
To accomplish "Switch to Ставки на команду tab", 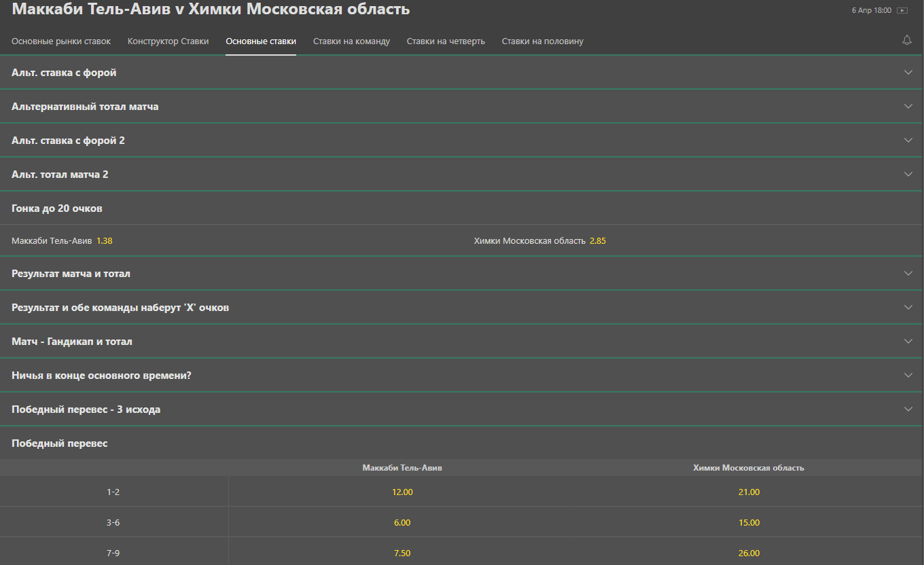I will (351, 41).
